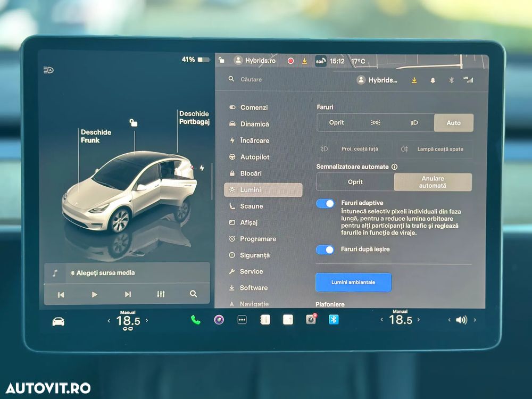This screenshot has width=532, height=399.
Task: Tap the red recording dashcam indicator
Action: (x=291, y=61)
